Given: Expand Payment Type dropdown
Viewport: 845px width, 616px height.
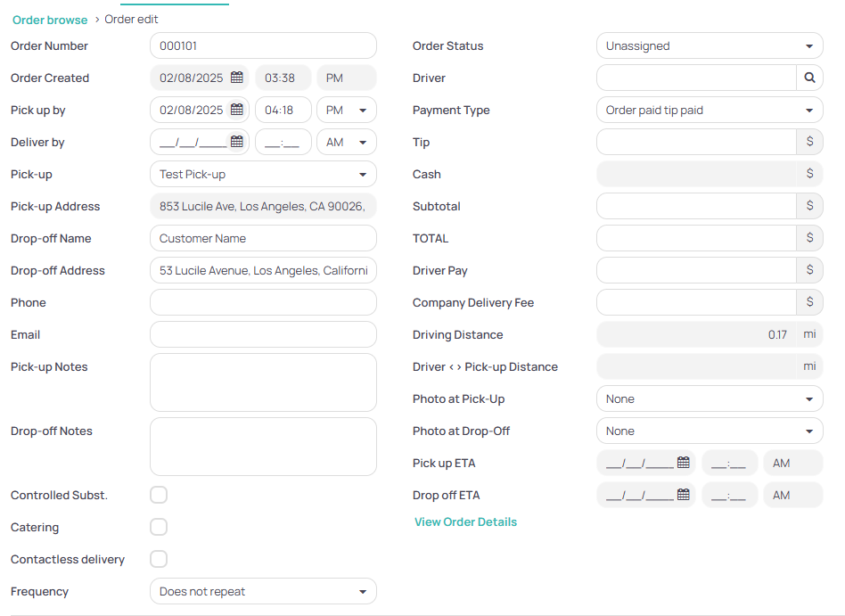Looking at the screenshot, I should 710,110.
